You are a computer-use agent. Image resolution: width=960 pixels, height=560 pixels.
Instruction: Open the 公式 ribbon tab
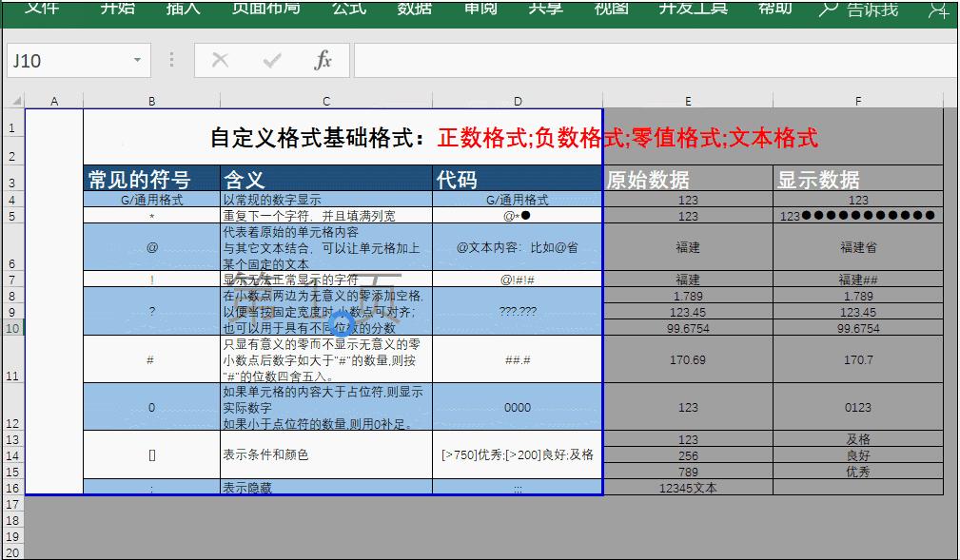(x=348, y=11)
